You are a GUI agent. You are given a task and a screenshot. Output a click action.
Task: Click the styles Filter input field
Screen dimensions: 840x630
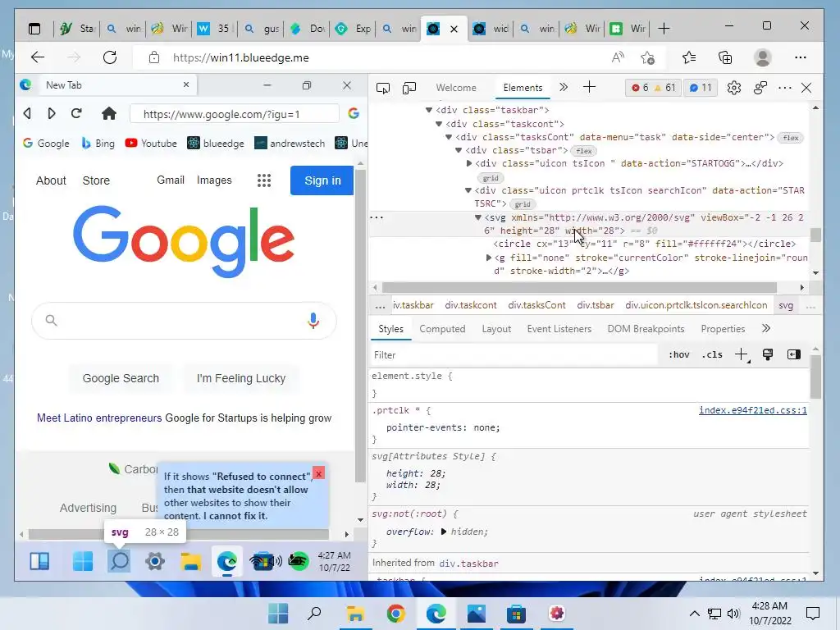[x=514, y=355]
